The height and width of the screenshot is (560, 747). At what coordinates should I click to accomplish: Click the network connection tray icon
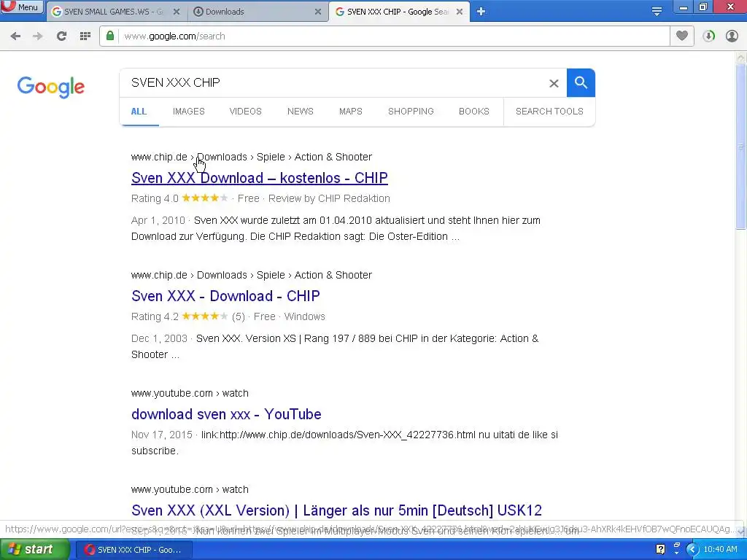[676, 548]
